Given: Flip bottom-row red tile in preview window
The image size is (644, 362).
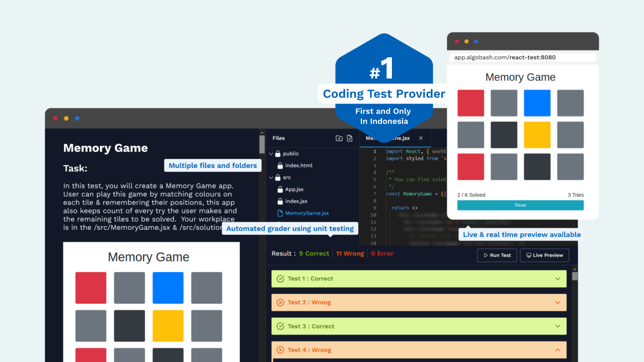Looking at the screenshot, I should coord(471,167).
